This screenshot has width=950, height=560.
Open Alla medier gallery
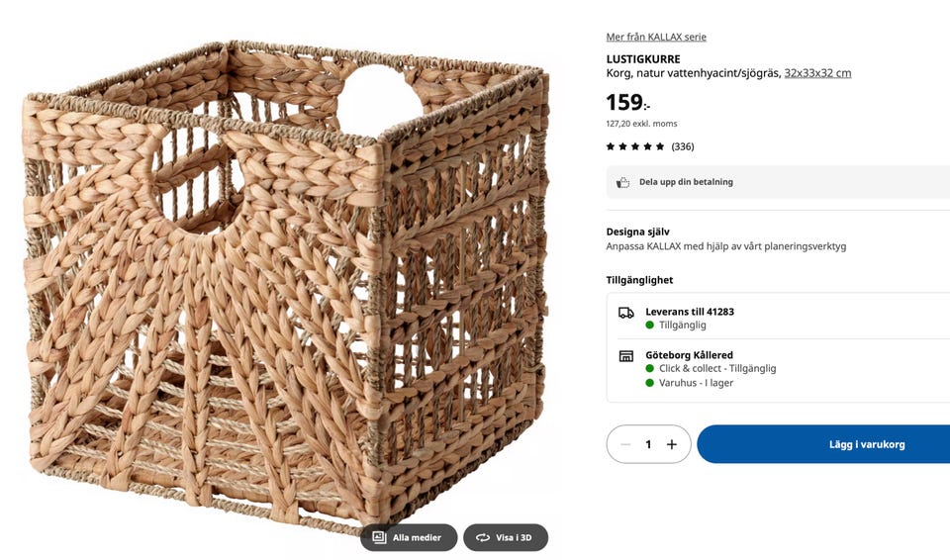[409, 537]
